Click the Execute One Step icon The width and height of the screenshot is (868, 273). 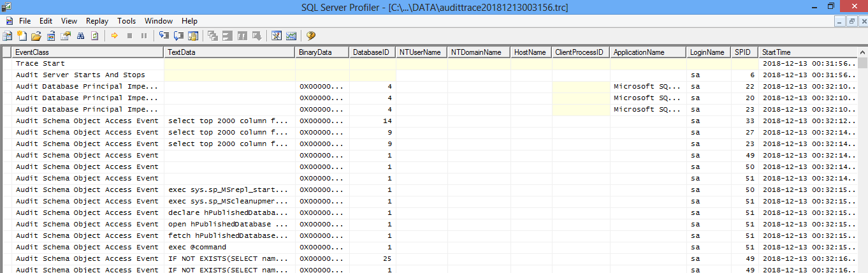click(x=164, y=36)
